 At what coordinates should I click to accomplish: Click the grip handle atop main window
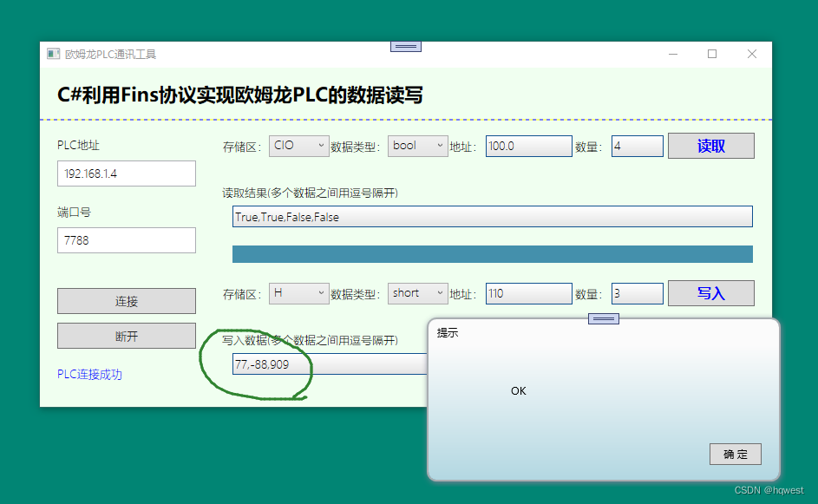406,47
